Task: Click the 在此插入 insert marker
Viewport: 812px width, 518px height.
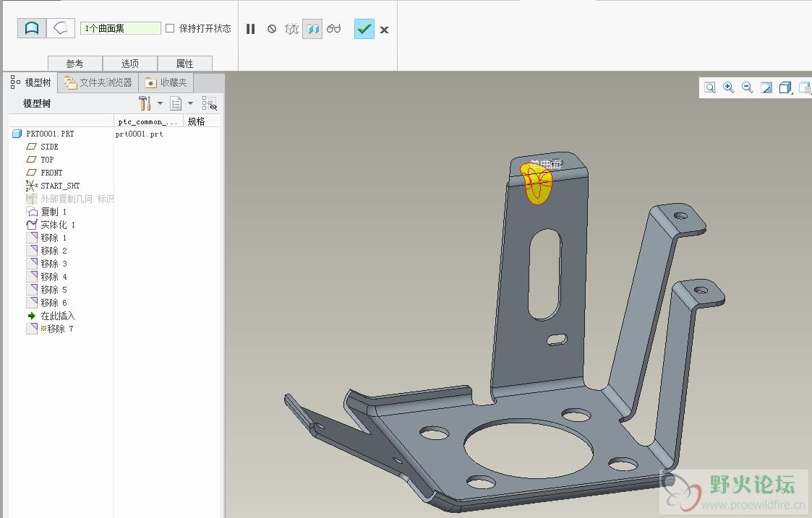Action: pos(57,316)
